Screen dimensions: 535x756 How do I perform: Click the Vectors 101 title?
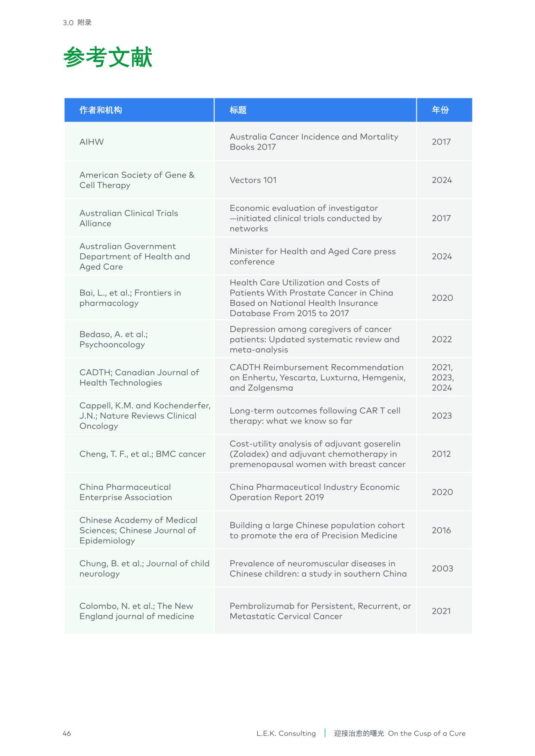pyautogui.click(x=253, y=180)
